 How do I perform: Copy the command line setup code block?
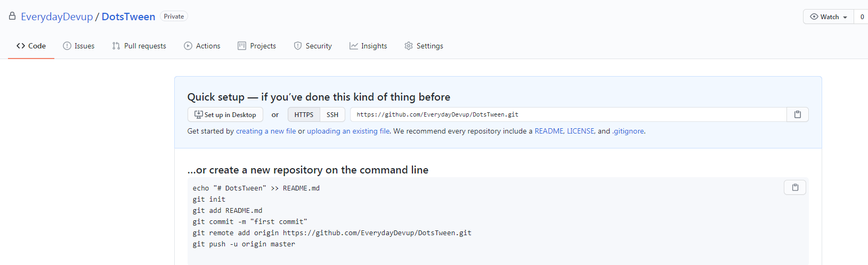[x=795, y=187]
